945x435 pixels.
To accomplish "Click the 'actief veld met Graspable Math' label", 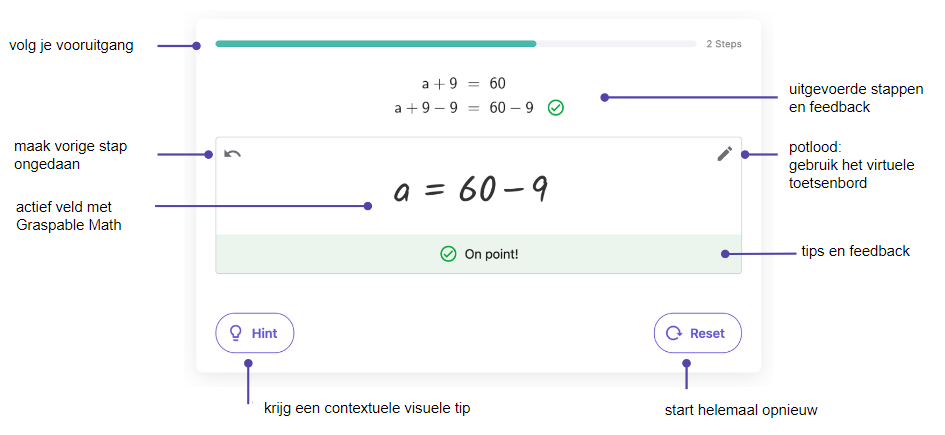I will tap(69, 217).
